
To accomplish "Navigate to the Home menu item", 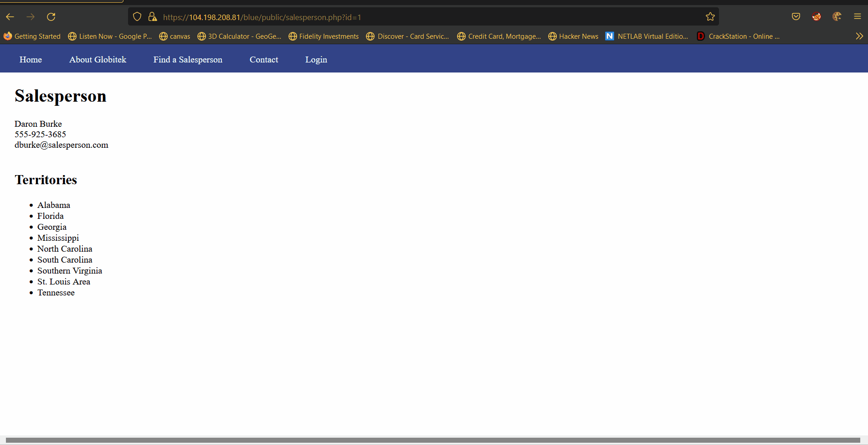I will point(30,59).
